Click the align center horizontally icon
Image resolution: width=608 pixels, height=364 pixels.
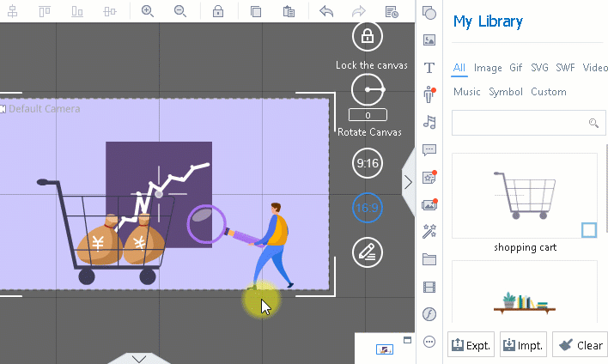[x=12, y=11]
